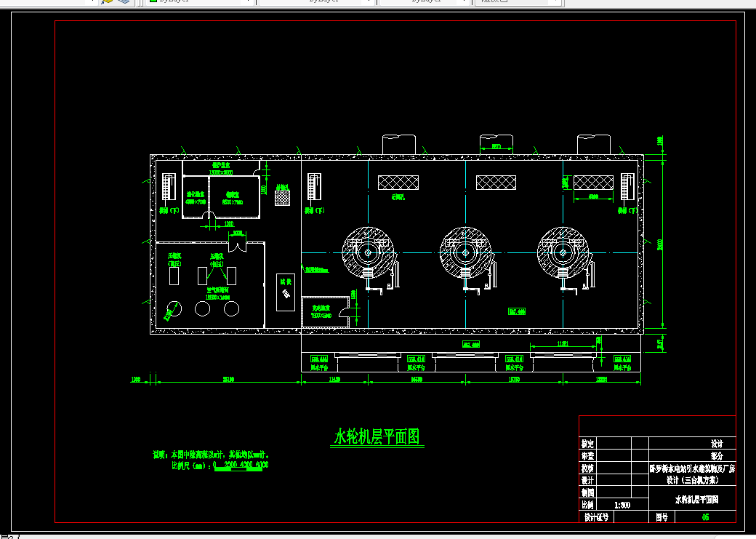Click 水轮机层平面图 inside the title block
The width and height of the screenshot is (756, 539).
[x=696, y=500]
